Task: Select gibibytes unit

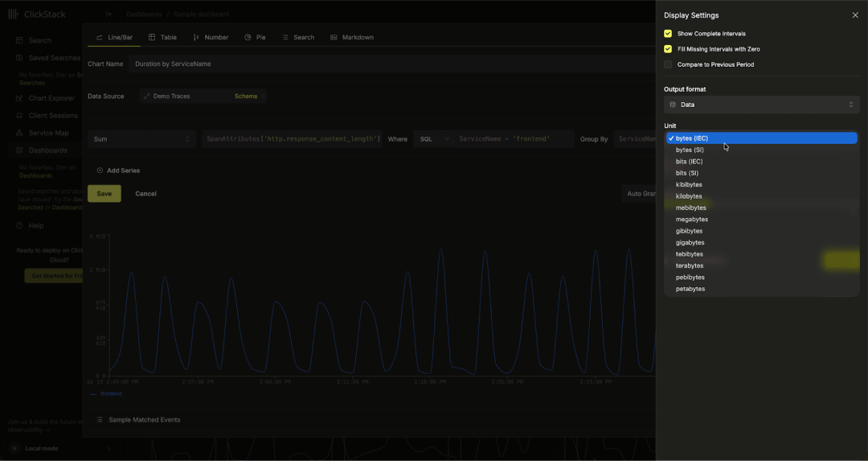Action: 761,231
